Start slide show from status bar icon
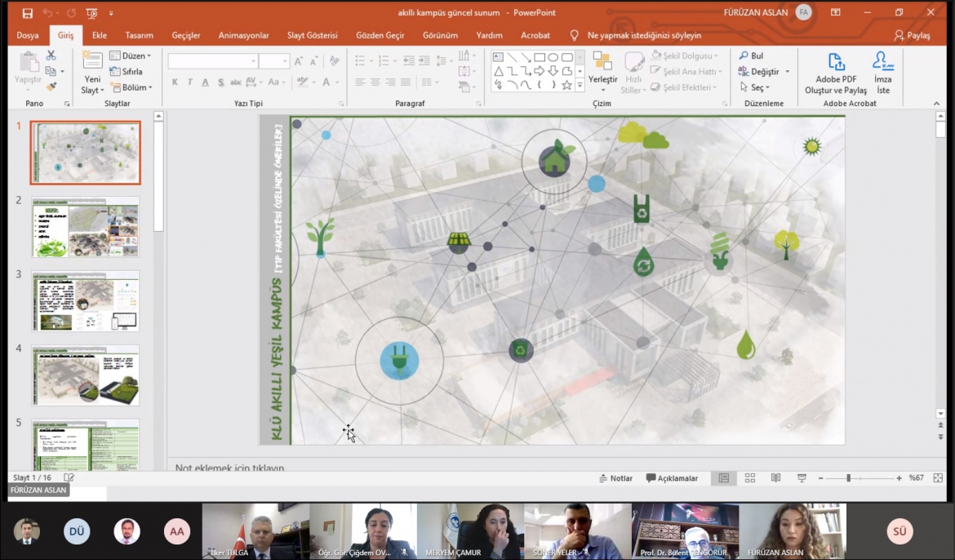The width and height of the screenshot is (955, 560). (x=802, y=478)
